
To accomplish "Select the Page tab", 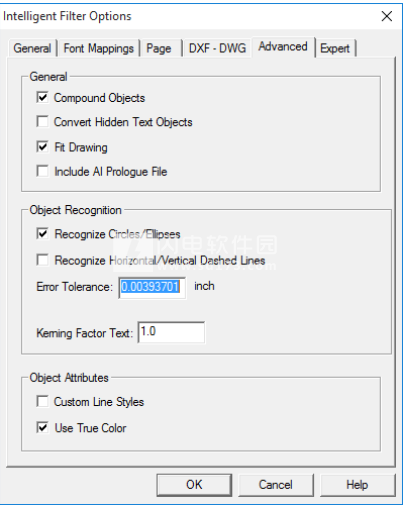I will click(x=159, y=48).
